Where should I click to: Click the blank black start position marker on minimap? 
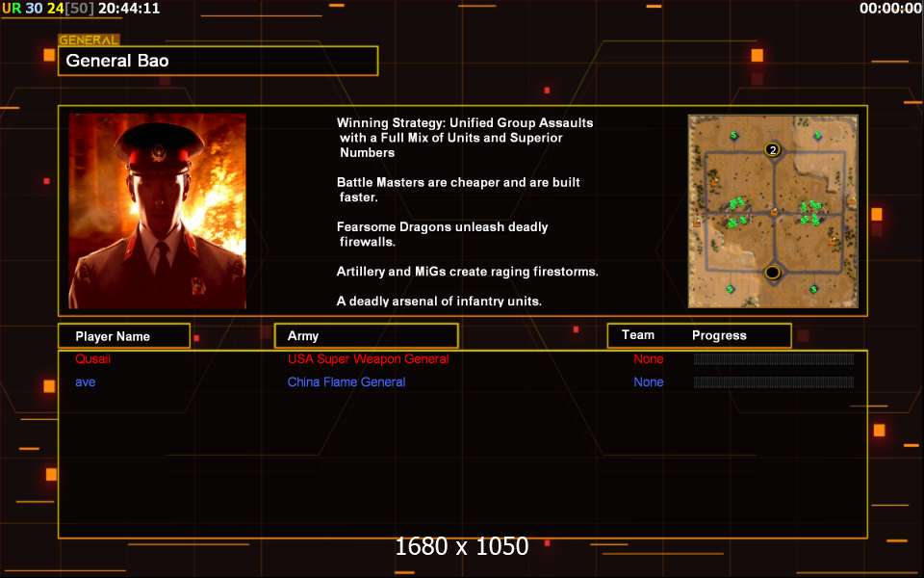coord(773,273)
